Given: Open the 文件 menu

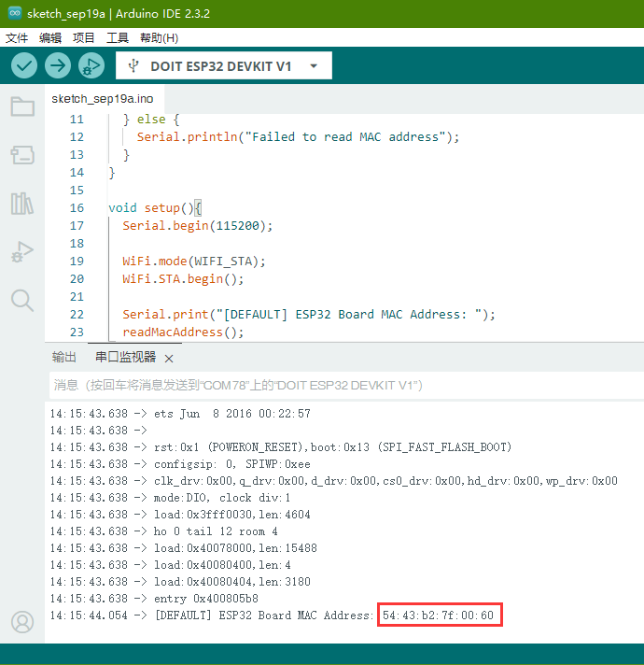Looking at the screenshot, I should [x=17, y=37].
